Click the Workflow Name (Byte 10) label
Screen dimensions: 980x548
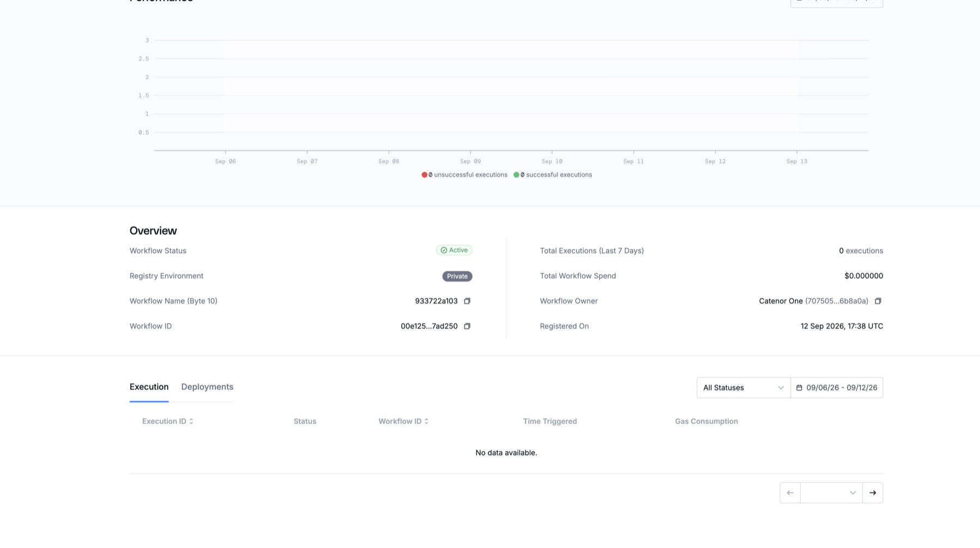(174, 301)
